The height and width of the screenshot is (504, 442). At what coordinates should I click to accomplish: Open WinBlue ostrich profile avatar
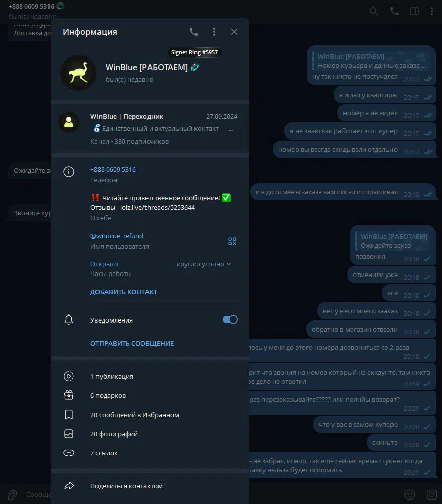click(78, 73)
